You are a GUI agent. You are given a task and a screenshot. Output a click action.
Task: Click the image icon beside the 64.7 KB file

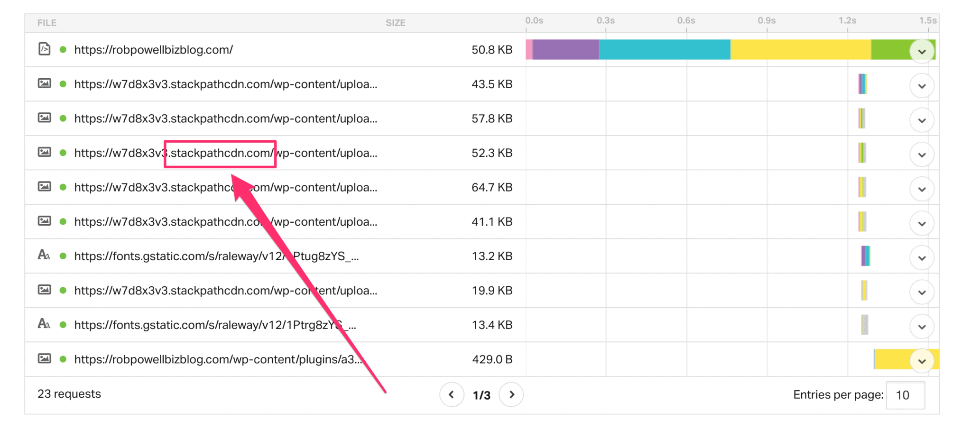click(x=44, y=187)
